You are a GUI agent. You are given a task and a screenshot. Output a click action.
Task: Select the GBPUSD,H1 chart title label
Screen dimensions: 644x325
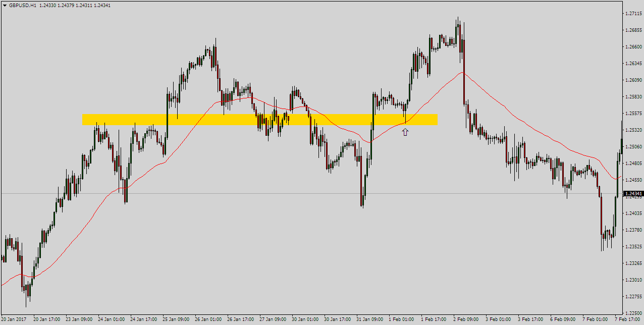tap(23, 5)
